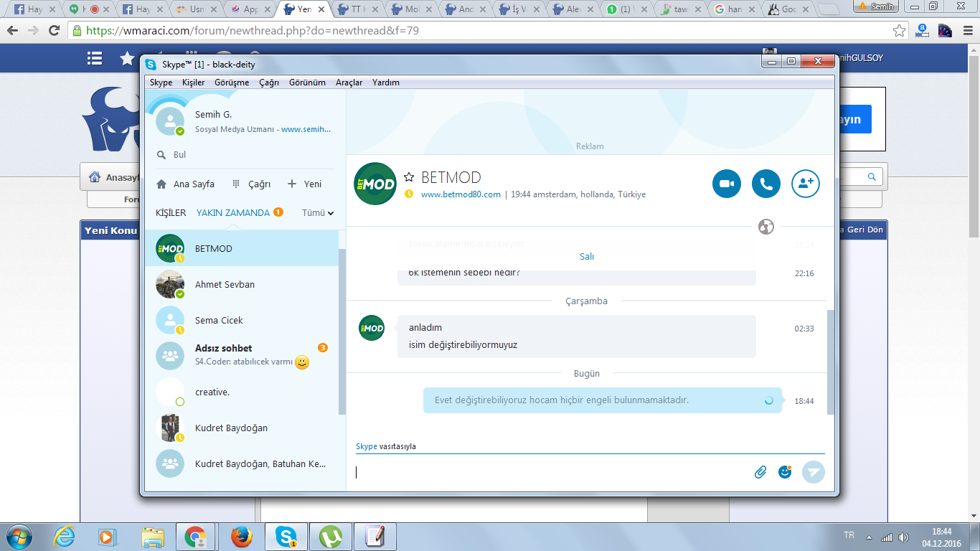Start a video call with BETMOD
The width and height of the screenshot is (980, 551).
(x=727, y=184)
